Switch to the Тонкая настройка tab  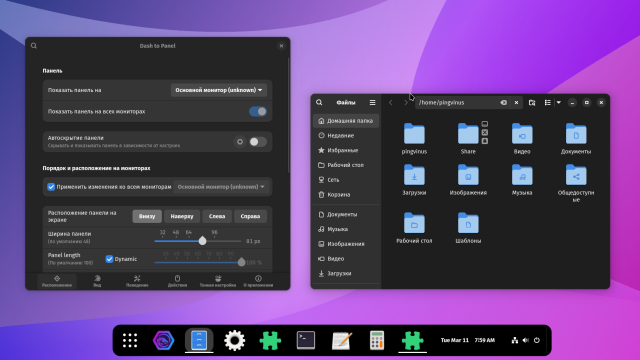coord(218,281)
